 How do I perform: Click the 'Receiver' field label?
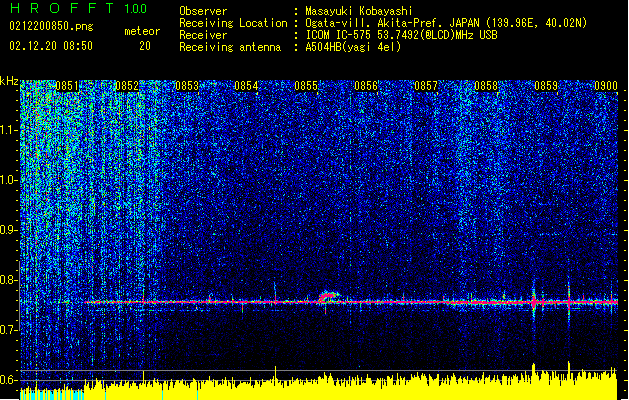pos(203,35)
